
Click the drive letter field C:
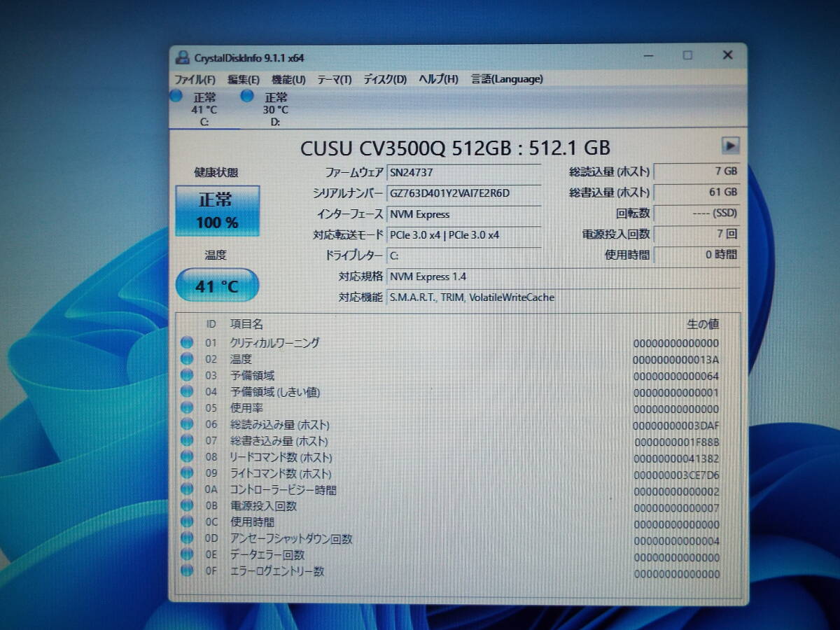click(463, 255)
